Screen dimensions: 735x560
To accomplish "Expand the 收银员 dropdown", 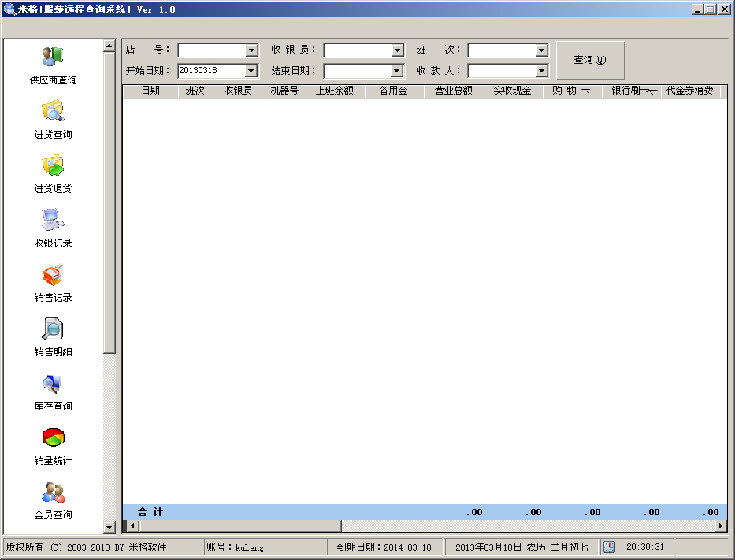I will 398,50.
